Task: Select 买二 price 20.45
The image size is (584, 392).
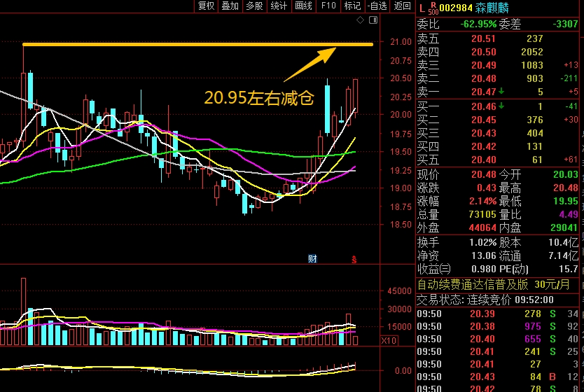Action: [x=483, y=120]
